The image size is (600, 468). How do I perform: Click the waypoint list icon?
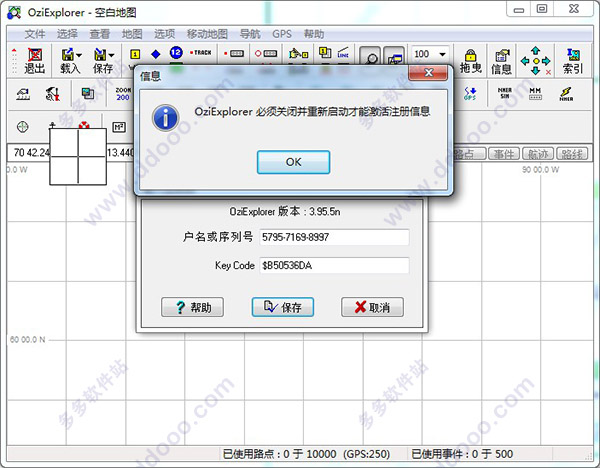[325, 53]
